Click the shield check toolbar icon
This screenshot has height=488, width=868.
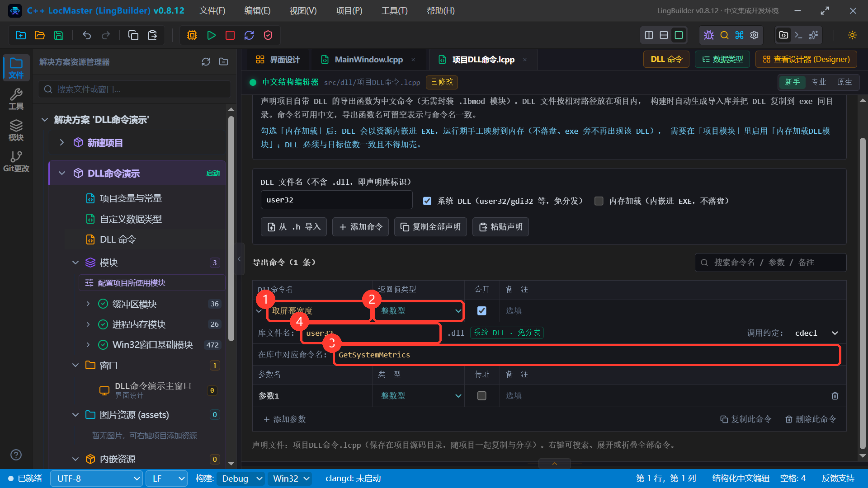[268, 35]
